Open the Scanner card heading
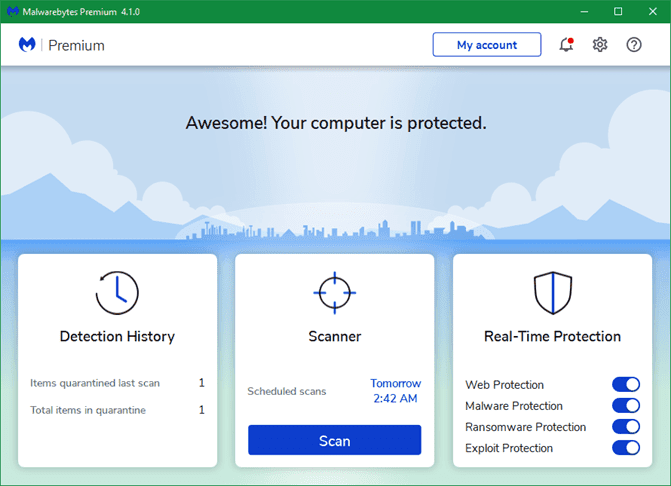The width and height of the screenshot is (671, 486). pos(335,336)
